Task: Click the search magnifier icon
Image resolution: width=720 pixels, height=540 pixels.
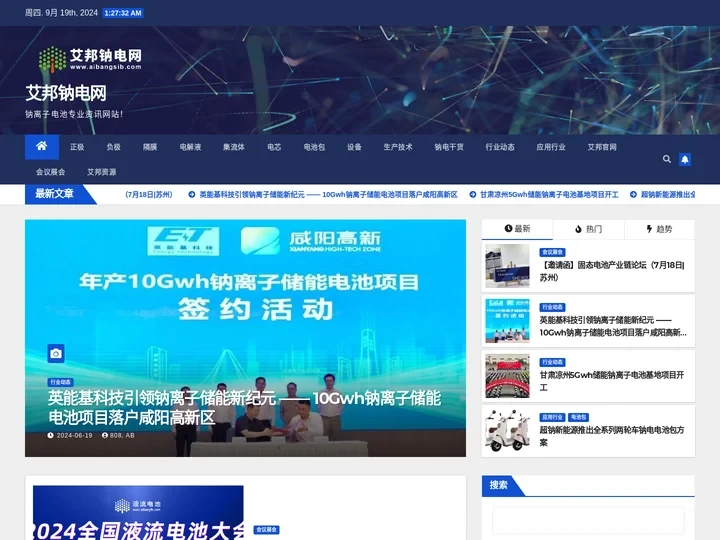Action: pos(667,159)
